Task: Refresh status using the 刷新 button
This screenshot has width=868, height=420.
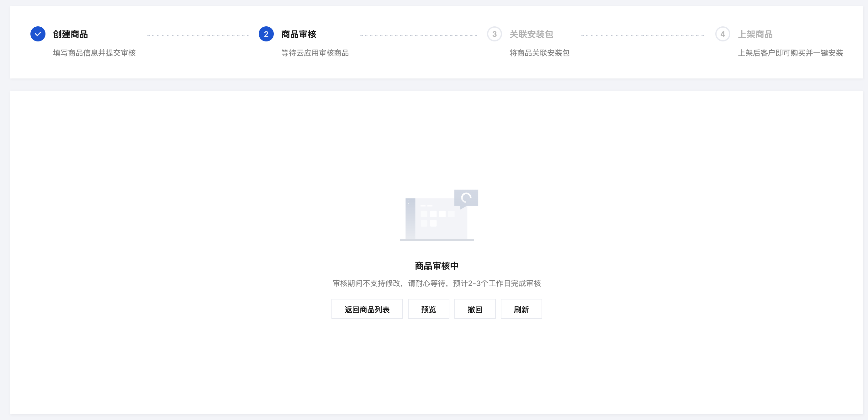Action: click(x=521, y=309)
